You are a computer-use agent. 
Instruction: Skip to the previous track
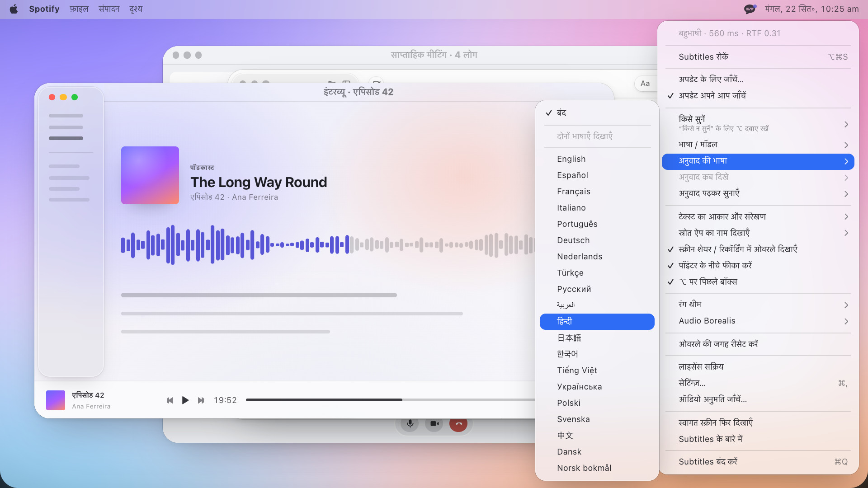coord(170,400)
